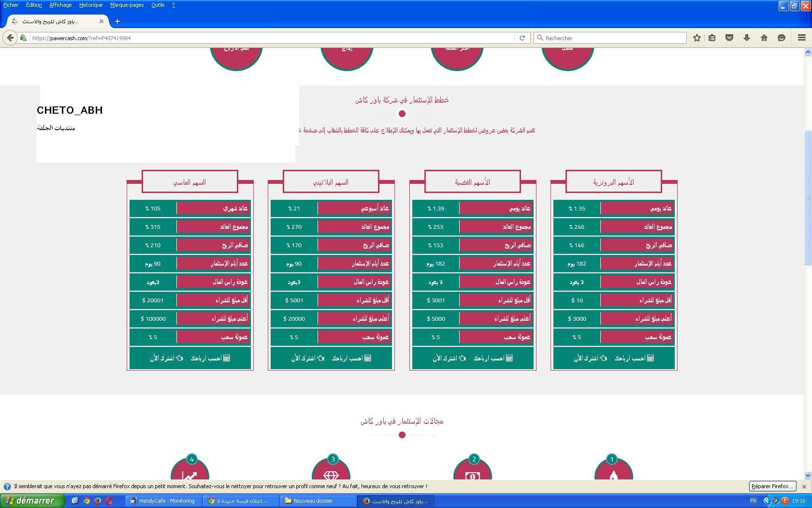The width and height of the screenshot is (812, 508).
Task: Click calculate profits in bronze shares plan
Action: 634,358
